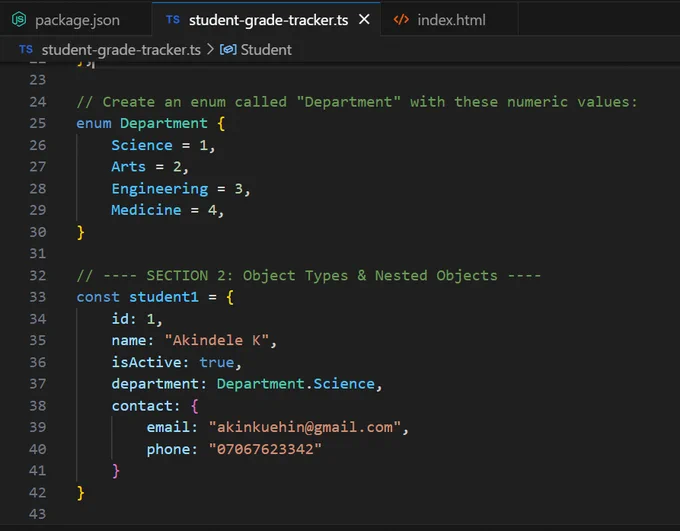Viewport: 680px width, 531px height.
Task: Open the package.json tab
Action: click(x=76, y=20)
